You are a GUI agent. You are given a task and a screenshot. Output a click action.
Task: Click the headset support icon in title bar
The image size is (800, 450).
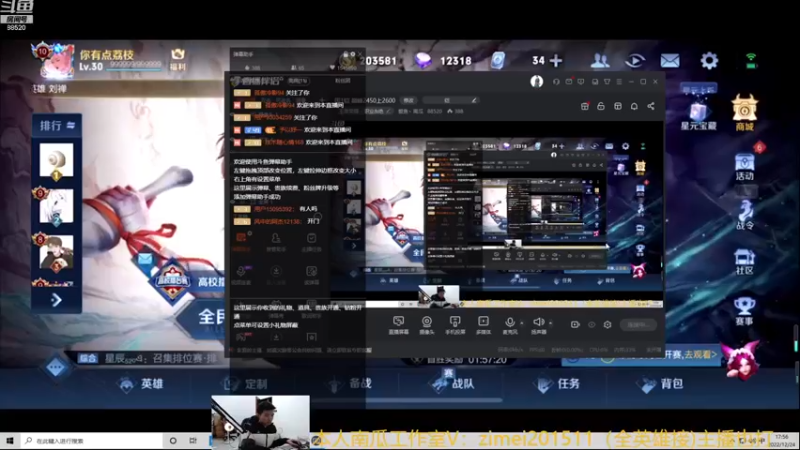coord(556,82)
